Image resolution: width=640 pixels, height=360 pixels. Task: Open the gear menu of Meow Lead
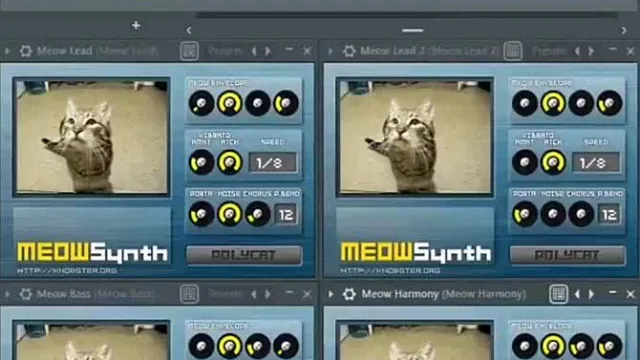[26, 51]
